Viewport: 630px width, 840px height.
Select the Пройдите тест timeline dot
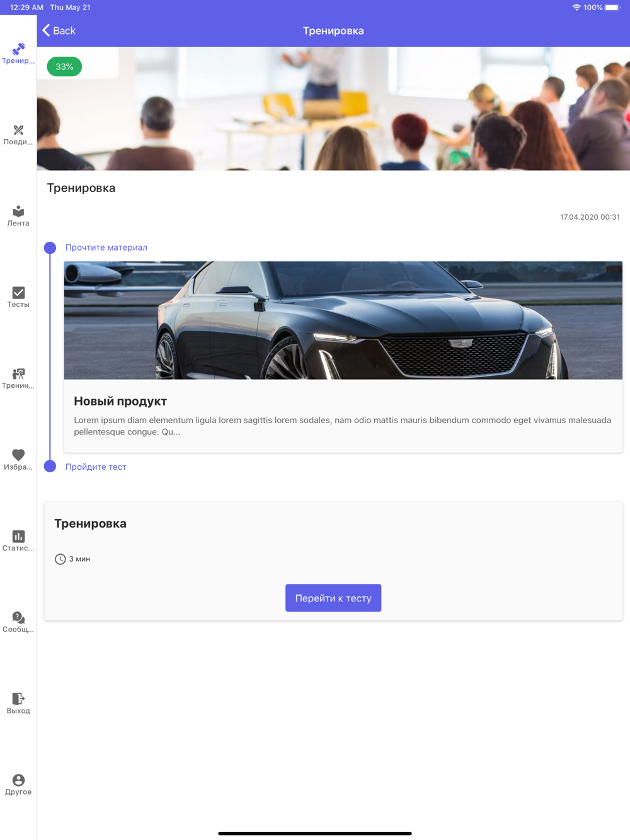coord(50,466)
